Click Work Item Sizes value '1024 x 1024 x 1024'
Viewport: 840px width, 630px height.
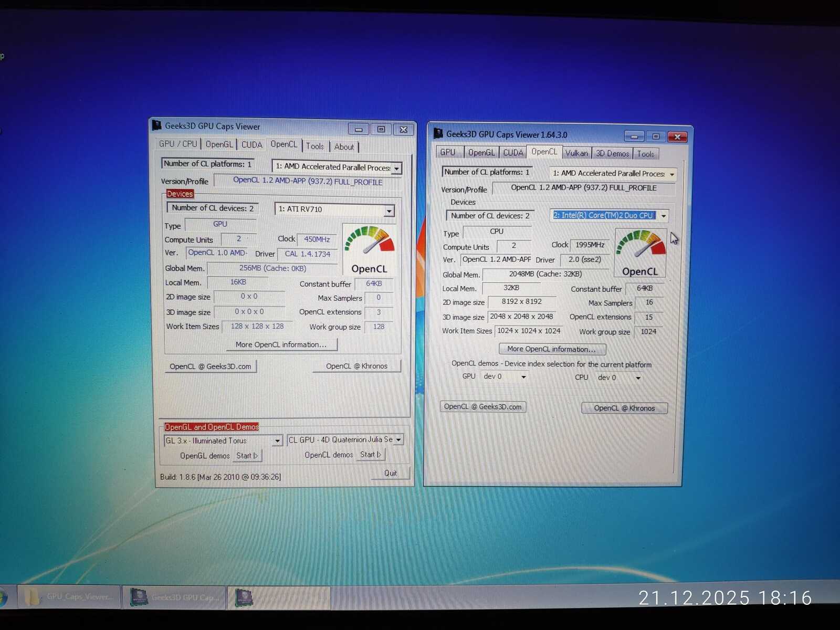(529, 331)
